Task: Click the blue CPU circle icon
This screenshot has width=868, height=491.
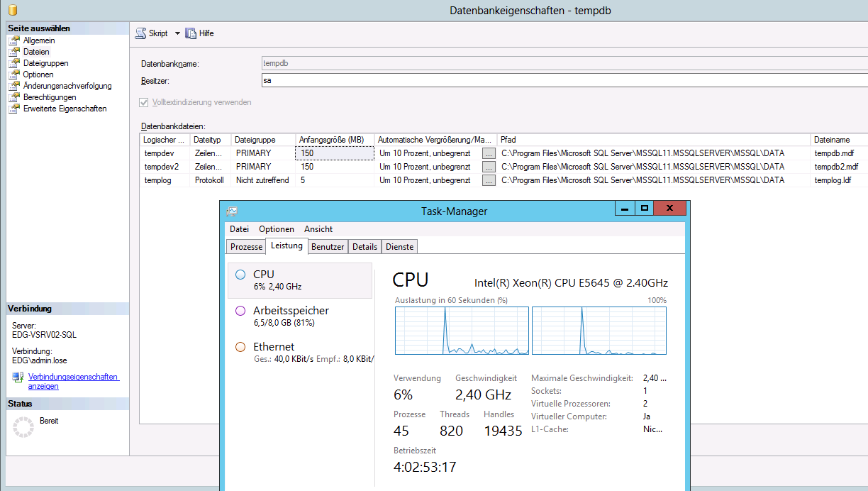Action: pyautogui.click(x=240, y=275)
